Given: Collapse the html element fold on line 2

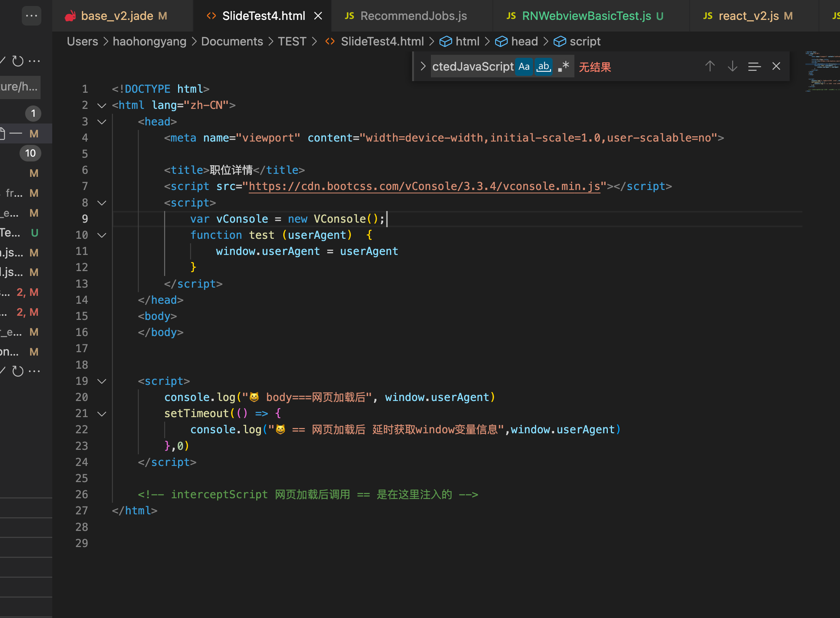Looking at the screenshot, I should pyautogui.click(x=101, y=106).
